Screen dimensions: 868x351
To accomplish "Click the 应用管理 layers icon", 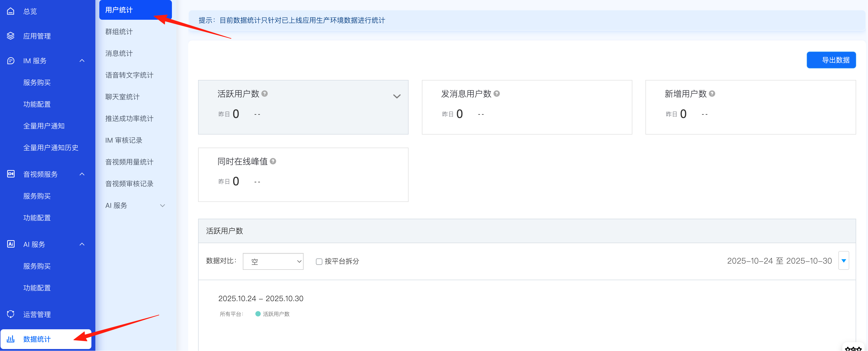I will 11,36.
